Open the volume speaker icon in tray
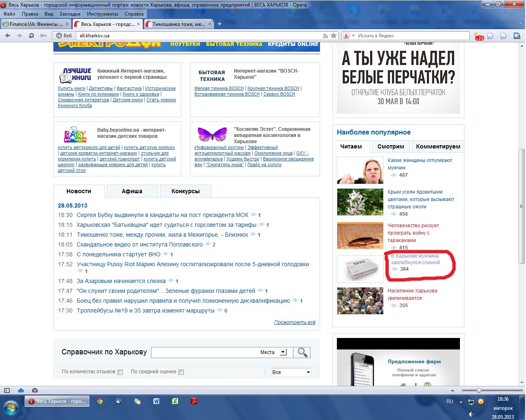 471,414
